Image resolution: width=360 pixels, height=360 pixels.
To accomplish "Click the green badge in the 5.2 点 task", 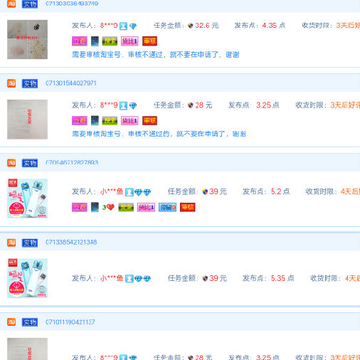I will tap(126, 207).
